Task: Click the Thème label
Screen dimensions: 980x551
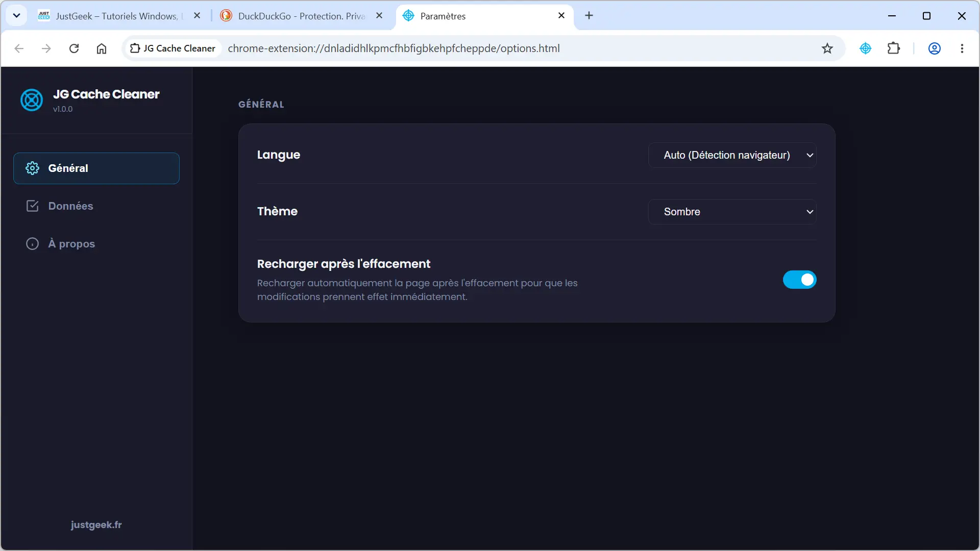Action: [277, 212]
